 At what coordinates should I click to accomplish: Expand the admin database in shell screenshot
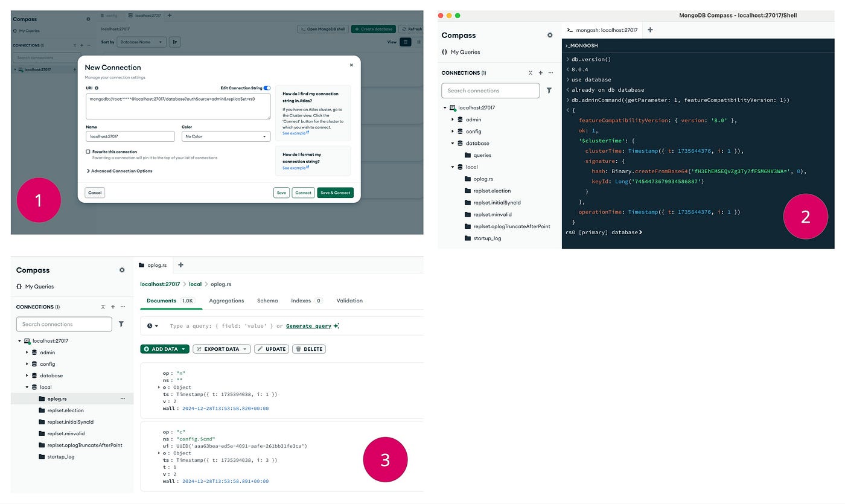pos(453,120)
